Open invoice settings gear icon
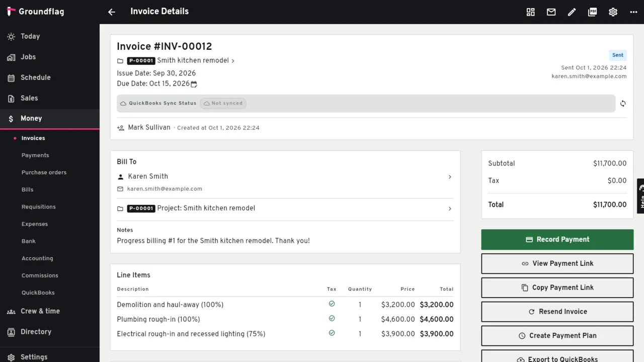 click(613, 12)
